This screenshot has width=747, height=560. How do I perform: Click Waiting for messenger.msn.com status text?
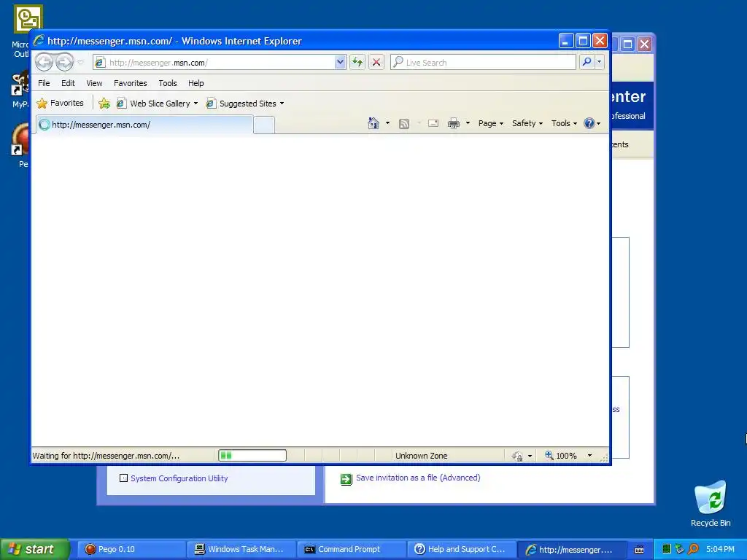click(x=106, y=456)
